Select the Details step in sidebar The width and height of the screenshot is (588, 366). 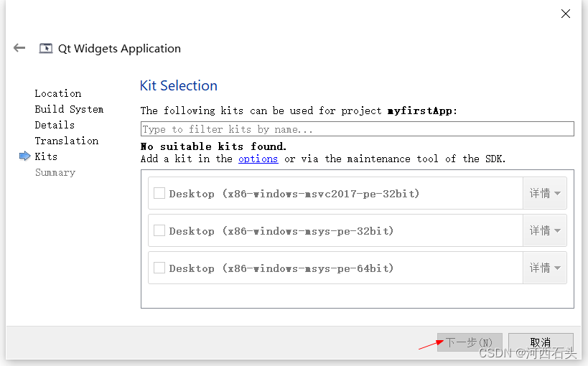click(55, 125)
